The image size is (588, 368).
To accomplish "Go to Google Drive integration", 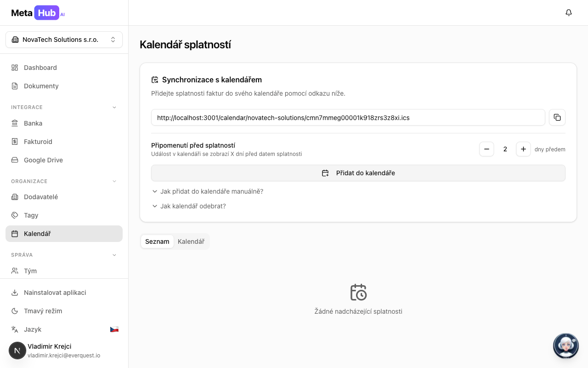I will (43, 160).
